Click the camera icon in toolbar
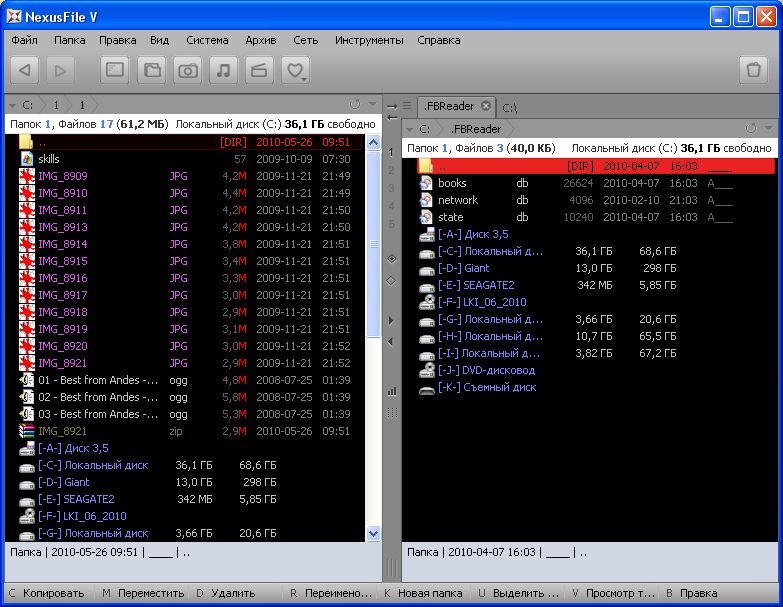 187,70
